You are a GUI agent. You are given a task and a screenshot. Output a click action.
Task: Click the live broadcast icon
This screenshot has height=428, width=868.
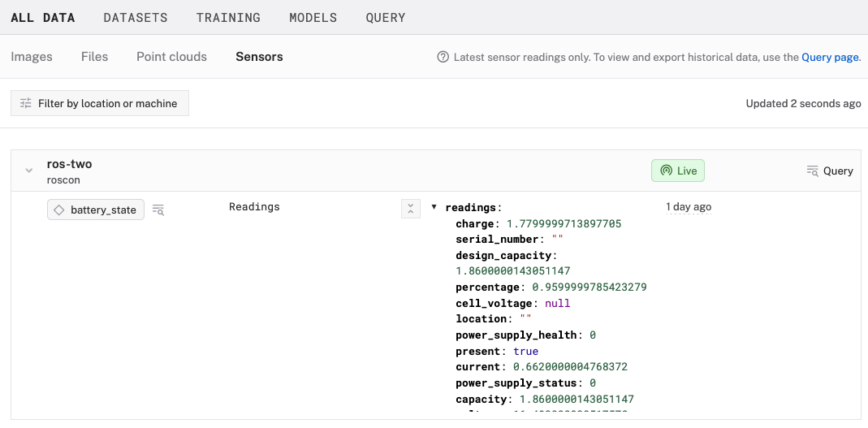click(667, 171)
